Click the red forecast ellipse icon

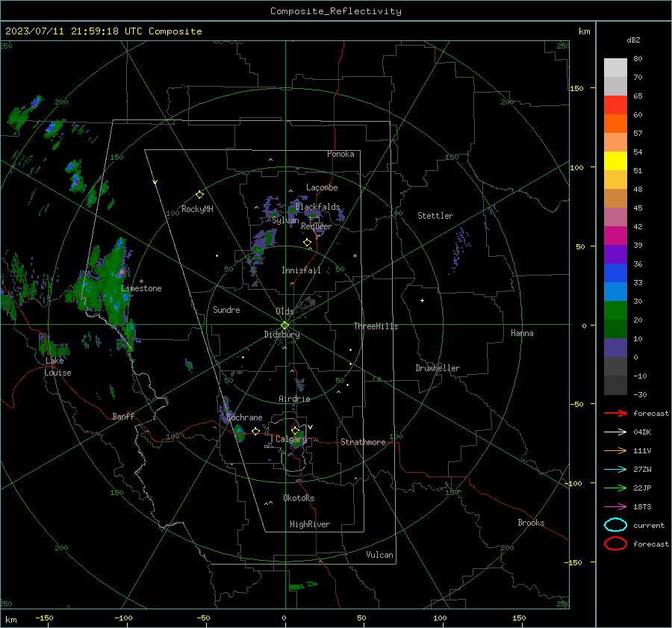pyautogui.click(x=615, y=544)
